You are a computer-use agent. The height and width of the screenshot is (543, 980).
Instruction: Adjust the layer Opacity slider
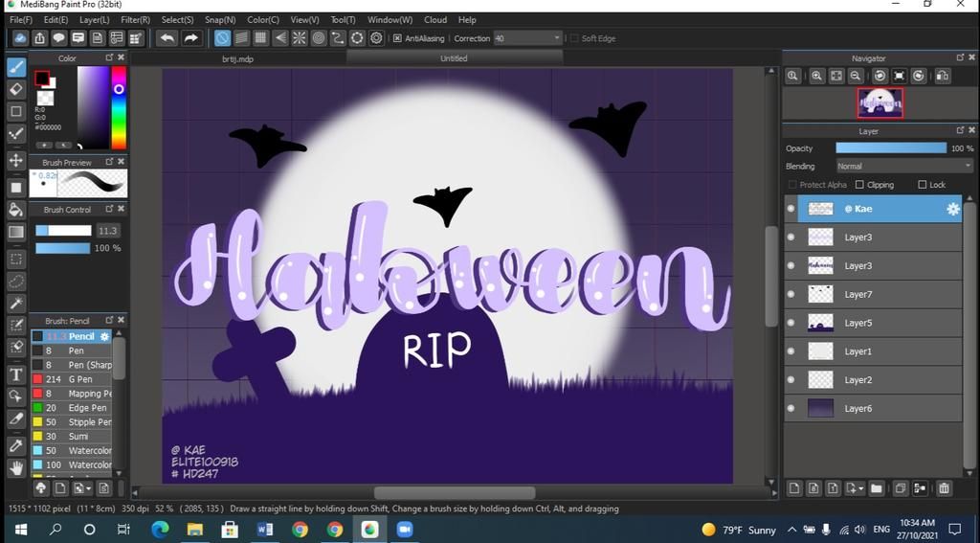click(x=891, y=148)
